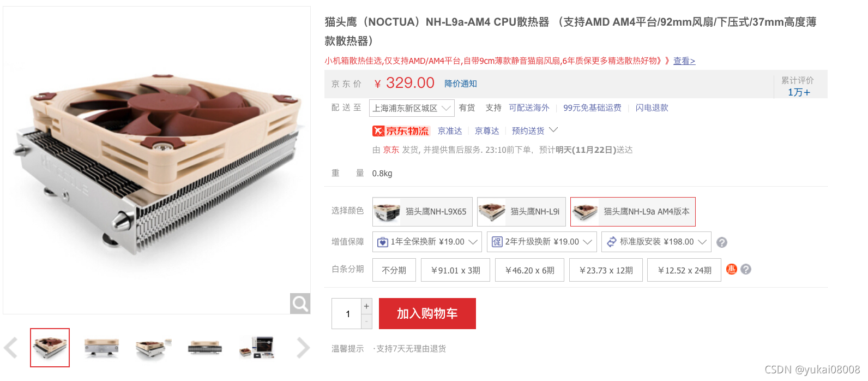
Task: Click the help icon beside 增值保障 options
Action: 722,242
